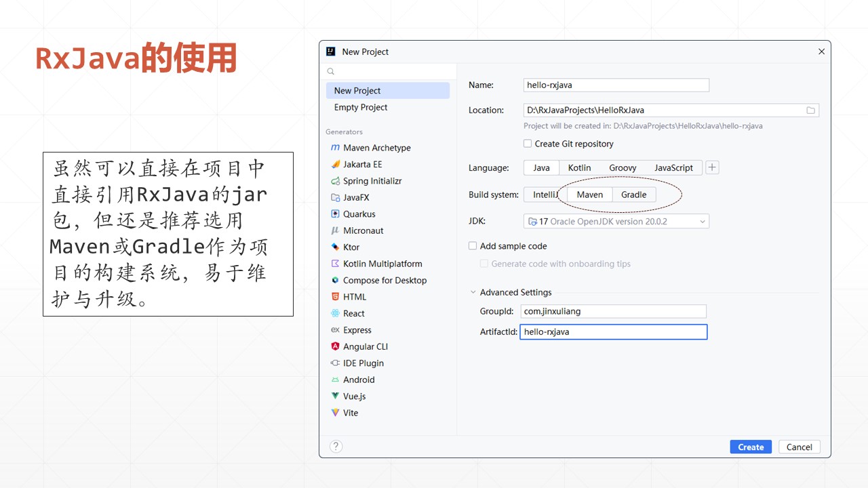868x488 pixels.
Task: Choose Maven build system
Action: [x=590, y=195]
